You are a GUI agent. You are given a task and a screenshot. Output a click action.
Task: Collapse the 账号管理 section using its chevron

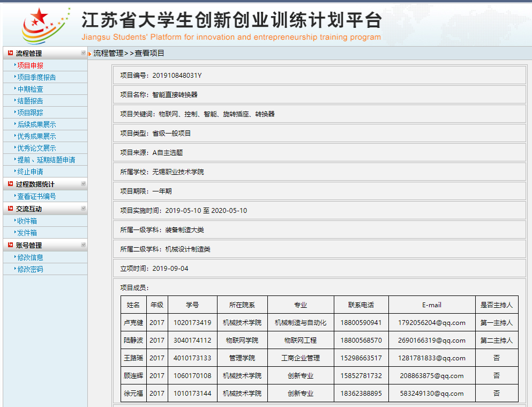click(83, 245)
